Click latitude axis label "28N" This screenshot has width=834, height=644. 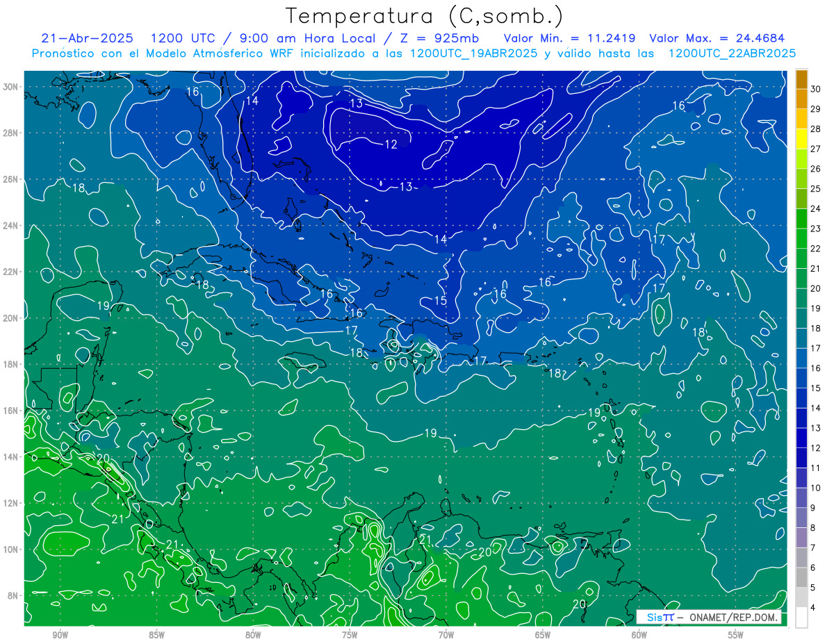[x=10, y=133]
